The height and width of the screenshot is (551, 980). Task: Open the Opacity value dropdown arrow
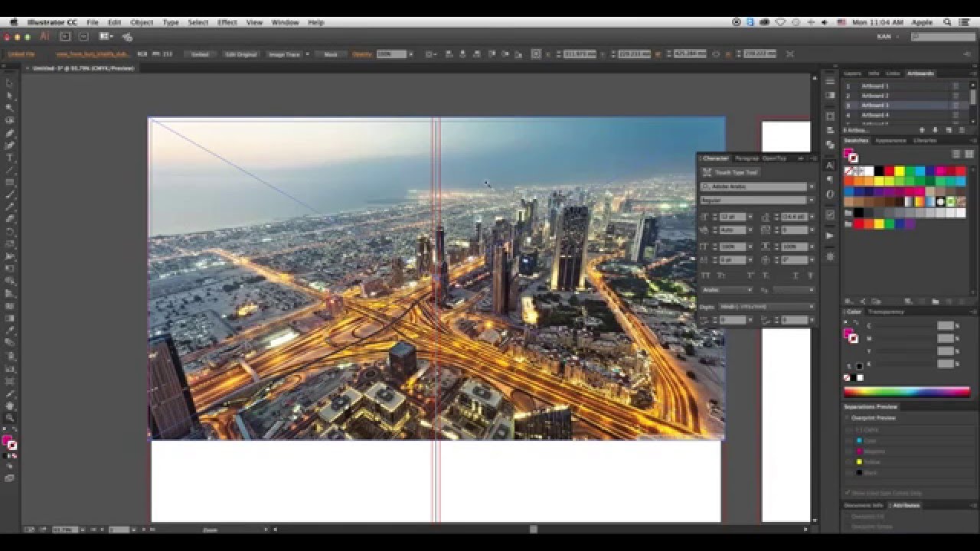(x=410, y=54)
